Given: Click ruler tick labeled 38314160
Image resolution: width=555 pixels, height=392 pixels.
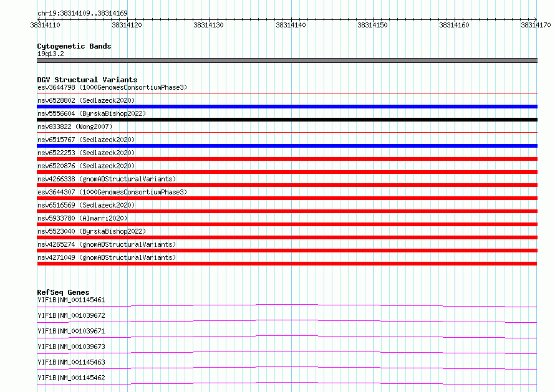Looking at the screenshot, I should pos(454,25).
